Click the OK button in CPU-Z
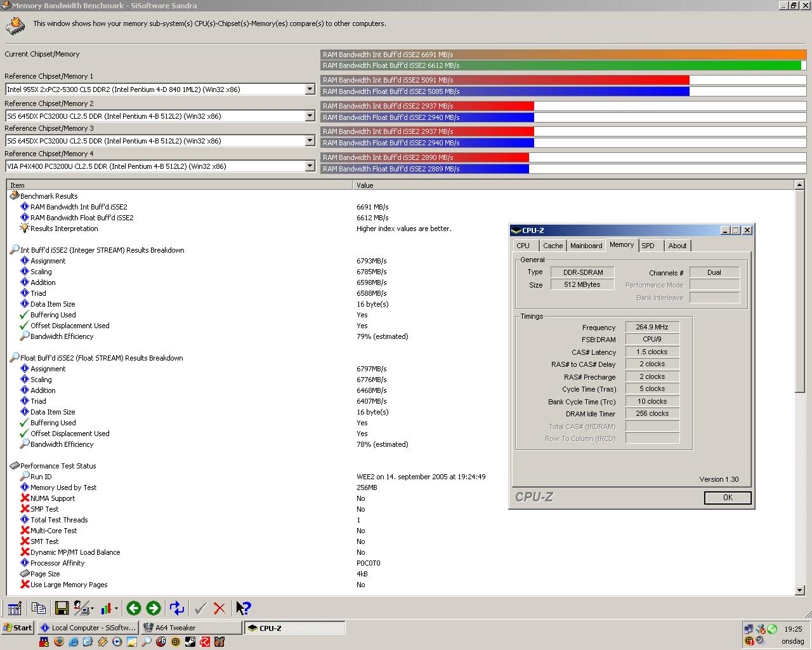 [x=728, y=498]
